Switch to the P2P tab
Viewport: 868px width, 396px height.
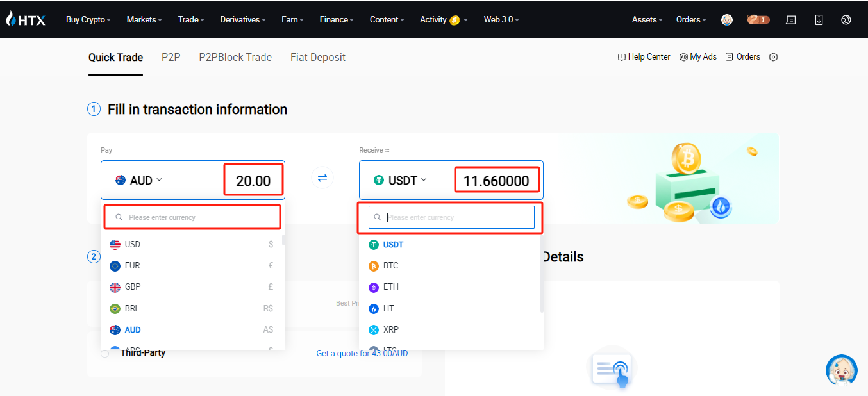coord(171,58)
